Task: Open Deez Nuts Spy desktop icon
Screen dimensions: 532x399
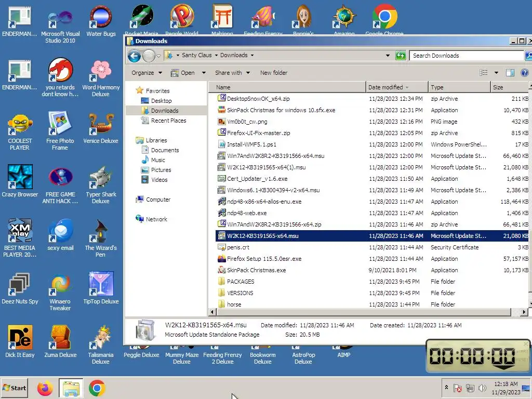Action: point(20,288)
